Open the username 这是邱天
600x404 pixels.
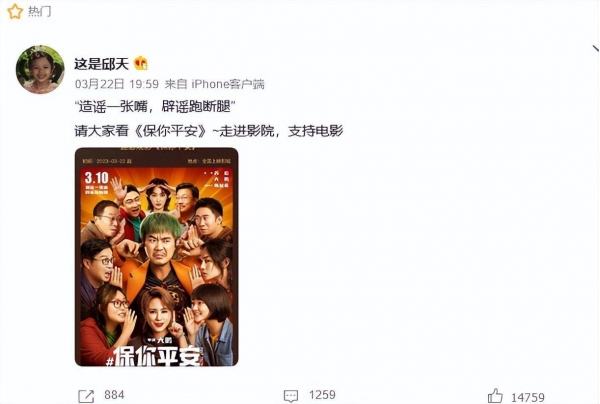point(101,64)
